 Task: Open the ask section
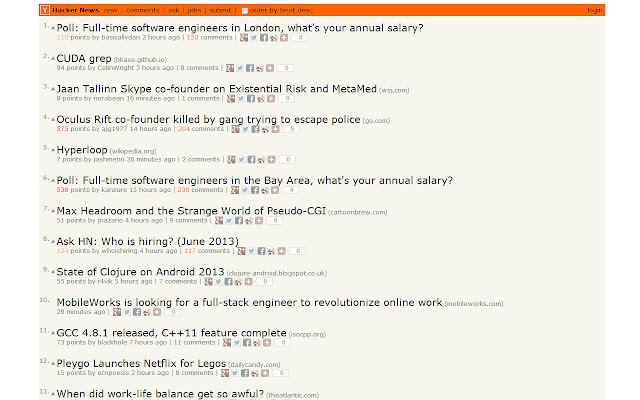point(173,10)
